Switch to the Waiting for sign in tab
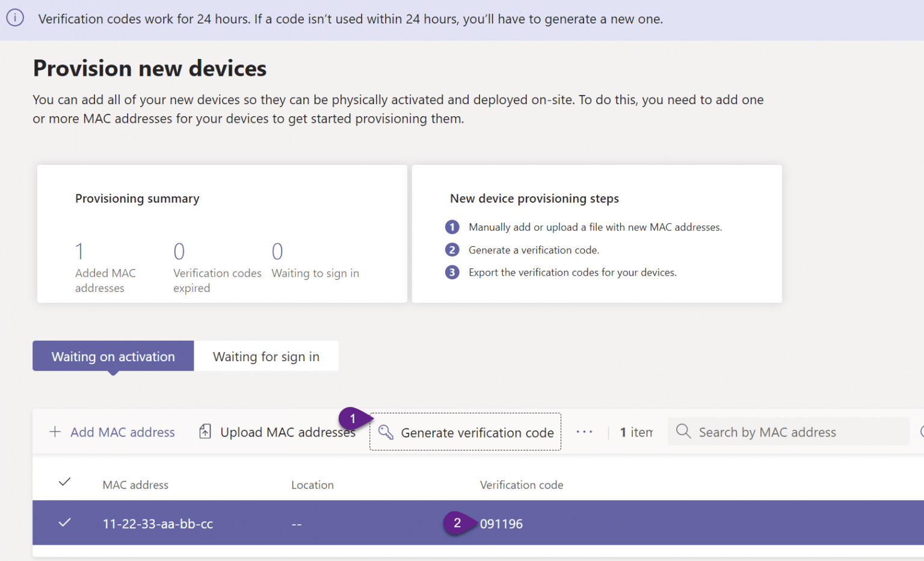This screenshot has width=924, height=561. click(266, 356)
